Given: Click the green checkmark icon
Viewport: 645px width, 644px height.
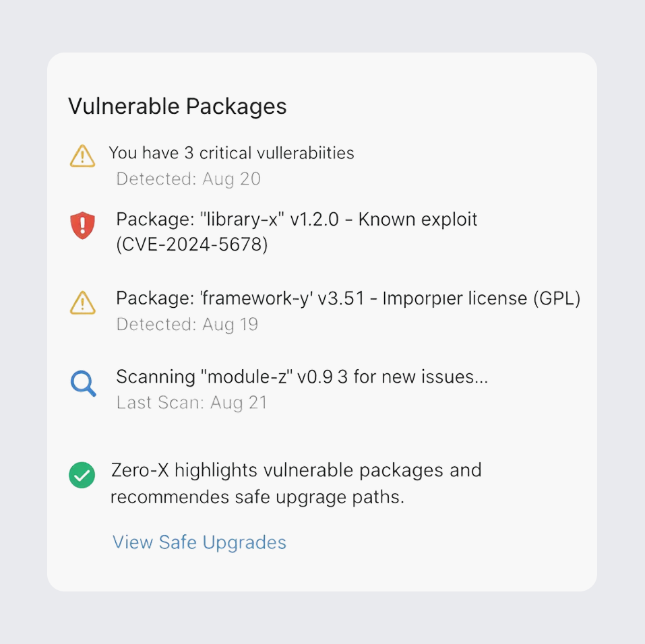Looking at the screenshot, I should 82,475.
